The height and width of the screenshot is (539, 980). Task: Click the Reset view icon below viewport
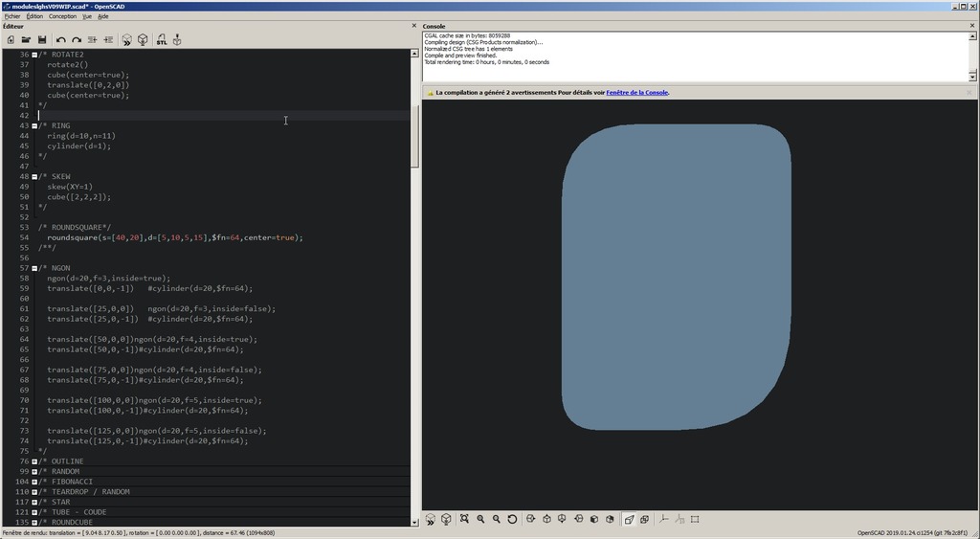(x=512, y=520)
